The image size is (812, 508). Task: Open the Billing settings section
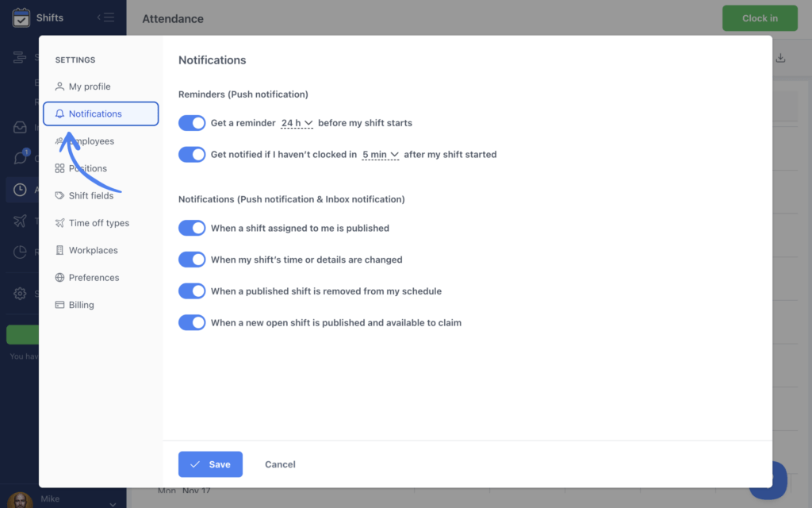tap(82, 304)
